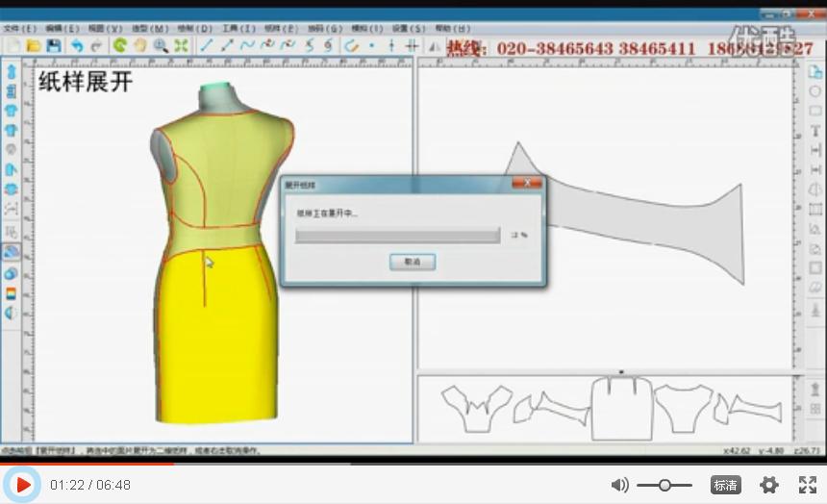Click the Save floppy disk icon
The width and height of the screenshot is (827, 504).
tap(54, 45)
